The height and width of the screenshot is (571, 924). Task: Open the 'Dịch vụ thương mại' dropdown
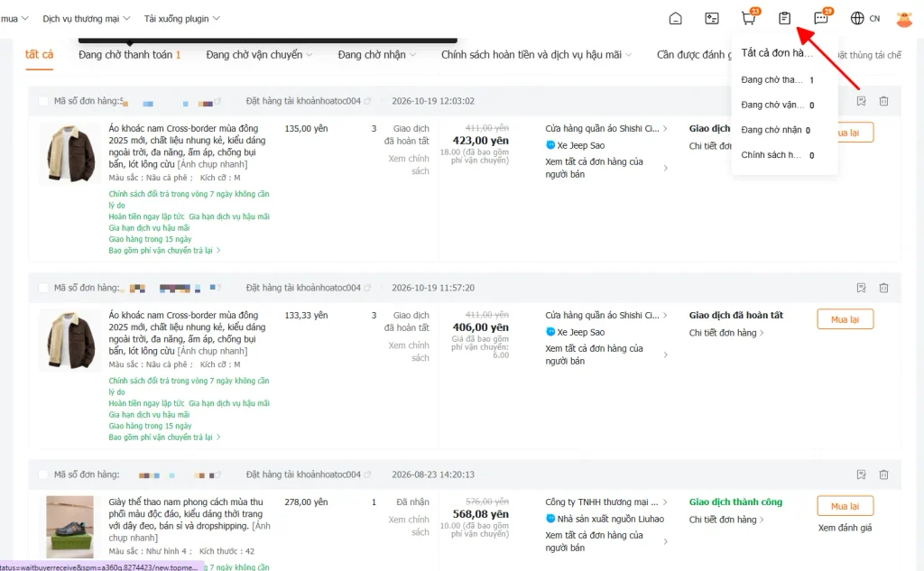point(87,19)
